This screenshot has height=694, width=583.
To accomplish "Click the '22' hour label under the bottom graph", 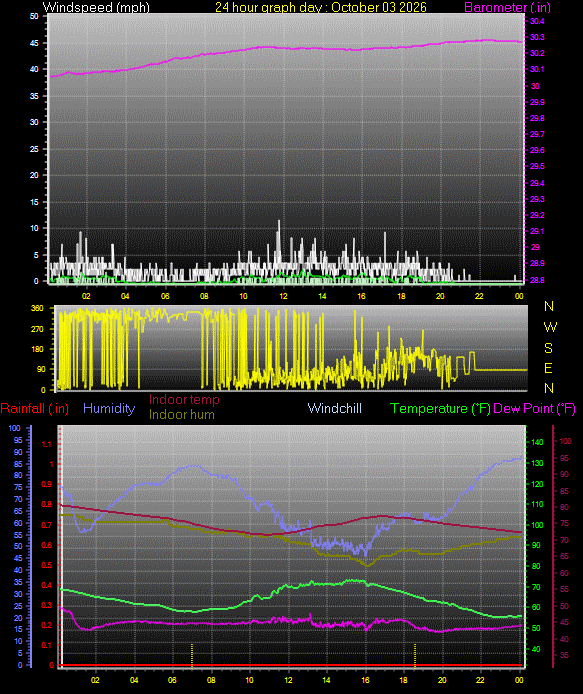I will (x=480, y=680).
